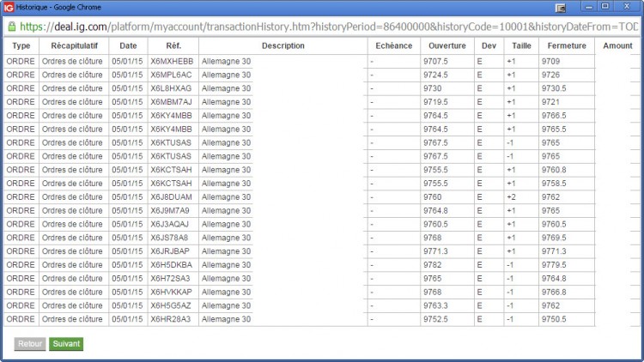Click the Dev column header
Screen dimensions: 644x362
pyautogui.click(x=489, y=46)
